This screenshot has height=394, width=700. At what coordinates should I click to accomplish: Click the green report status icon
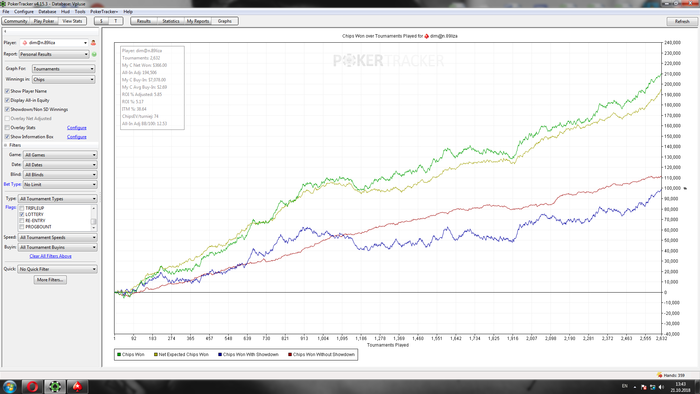[94, 54]
